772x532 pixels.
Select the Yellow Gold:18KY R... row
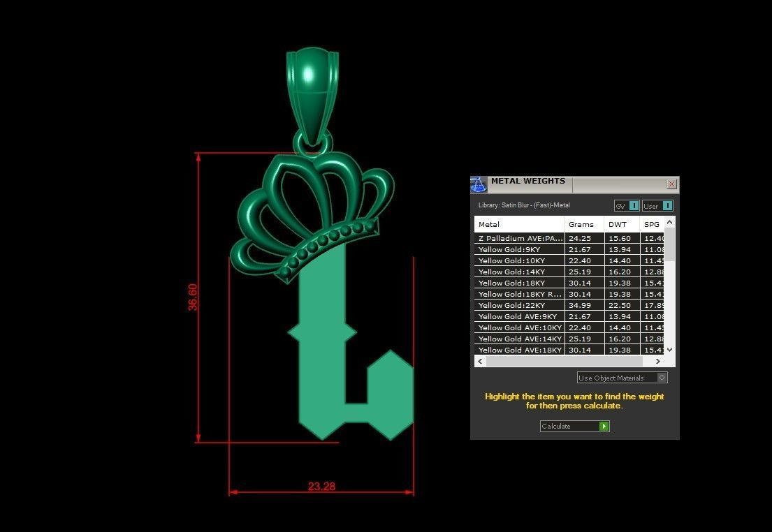569,295
